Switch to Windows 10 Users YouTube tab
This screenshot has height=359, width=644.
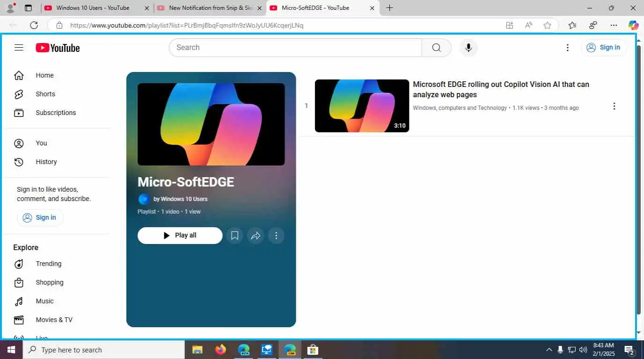coord(92,8)
